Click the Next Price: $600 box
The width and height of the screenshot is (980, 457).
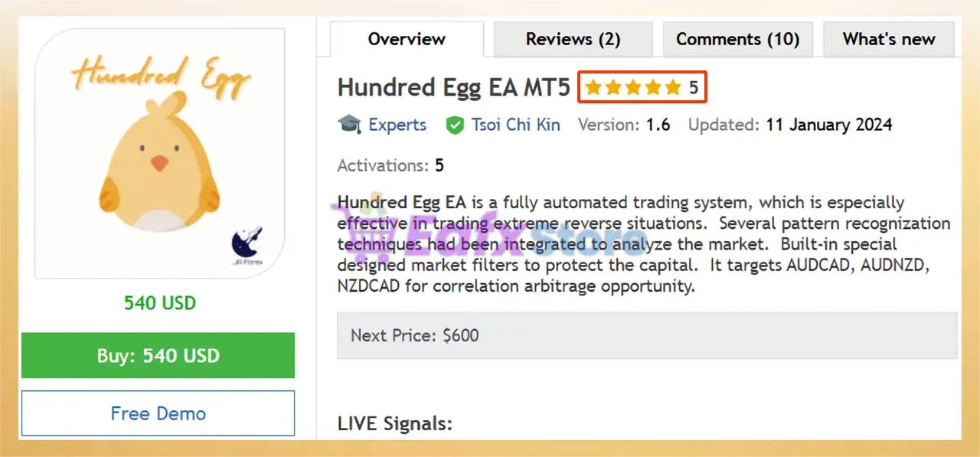pyautogui.click(x=646, y=335)
